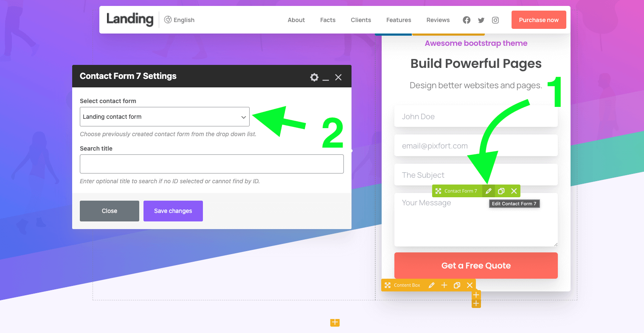
Task: Click the John Doe name field
Action: (476, 117)
